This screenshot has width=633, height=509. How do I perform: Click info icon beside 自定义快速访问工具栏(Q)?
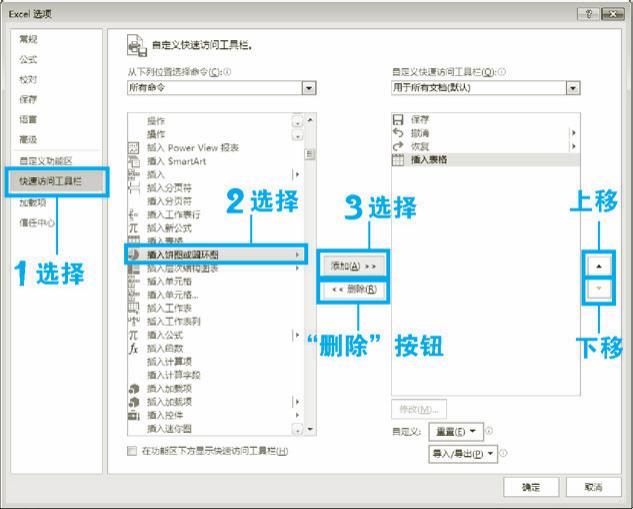(502, 72)
